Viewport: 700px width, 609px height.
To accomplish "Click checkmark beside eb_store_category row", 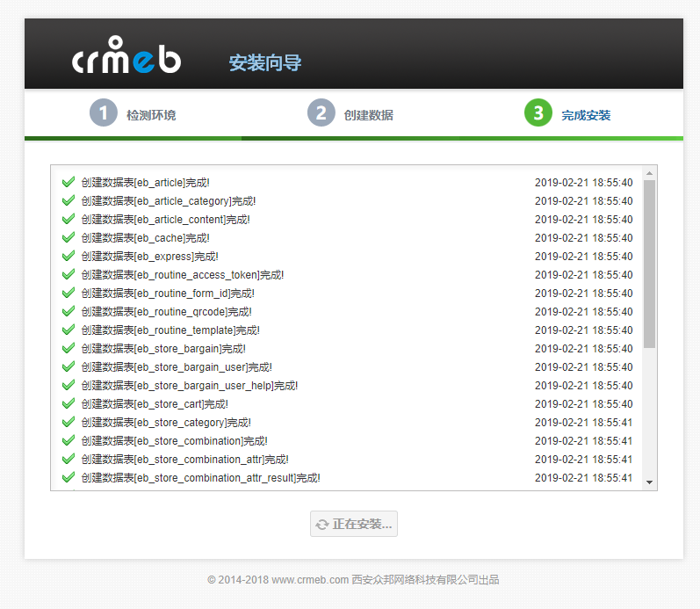I will [69, 422].
